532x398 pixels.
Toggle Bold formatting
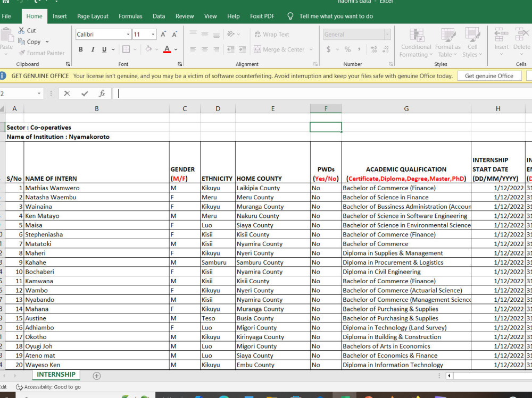[x=81, y=49]
